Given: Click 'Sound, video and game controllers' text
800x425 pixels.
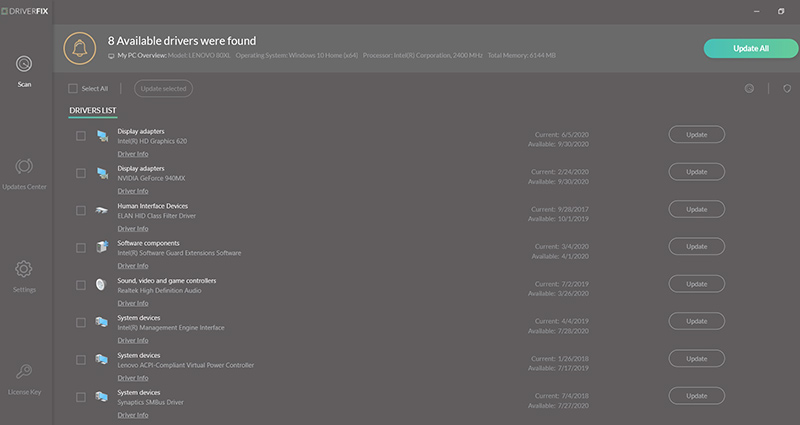Looking at the screenshot, I should click(167, 281).
